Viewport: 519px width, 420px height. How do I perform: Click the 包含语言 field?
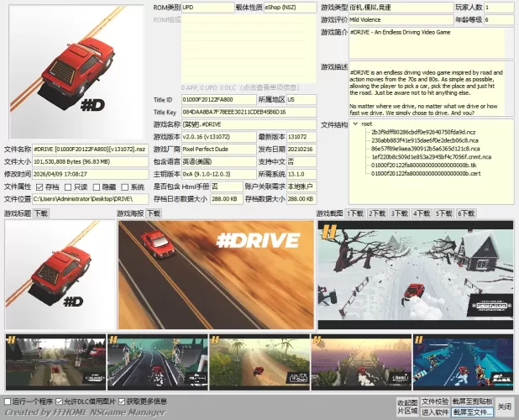219,162
